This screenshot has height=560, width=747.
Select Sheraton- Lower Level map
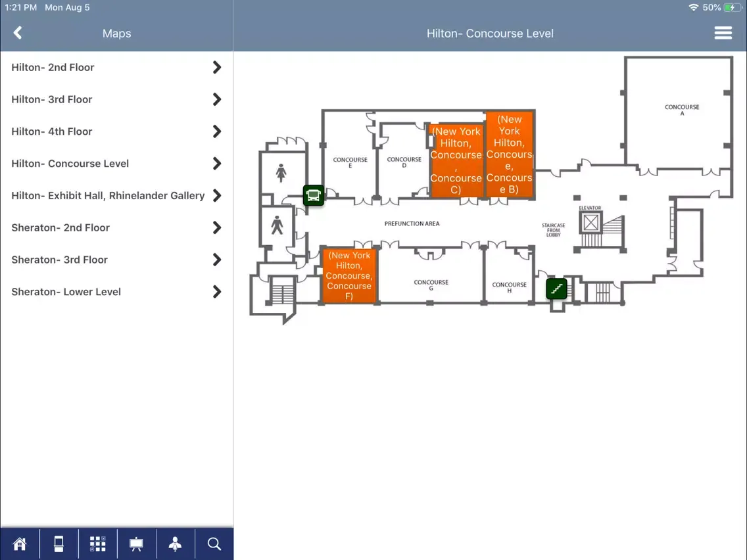point(117,291)
